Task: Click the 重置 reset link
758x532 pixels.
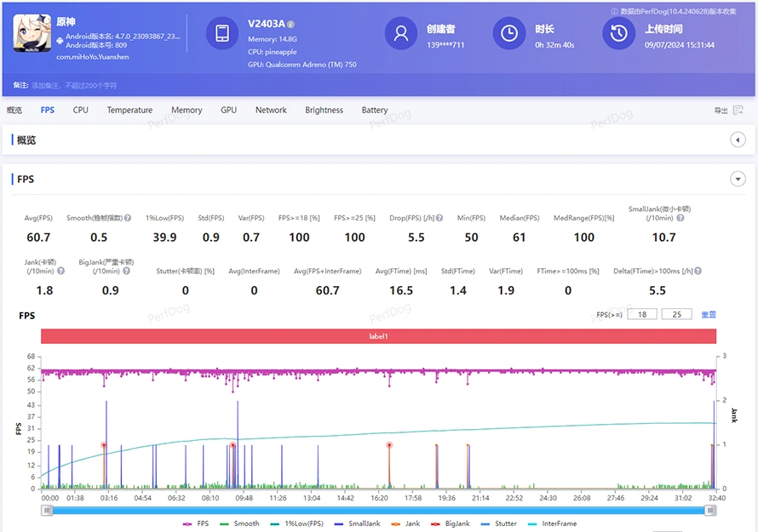Action: pos(708,315)
